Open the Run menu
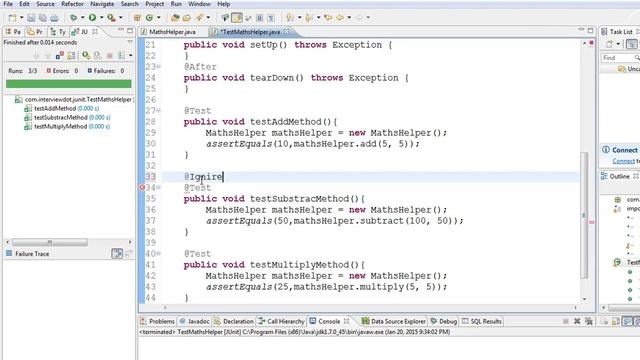The image size is (640, 360). click(x=176, y=4)
